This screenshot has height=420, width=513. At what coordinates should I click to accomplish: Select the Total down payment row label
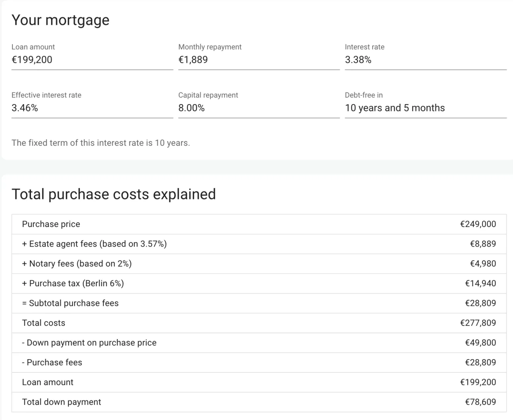(x=61, y=402)
